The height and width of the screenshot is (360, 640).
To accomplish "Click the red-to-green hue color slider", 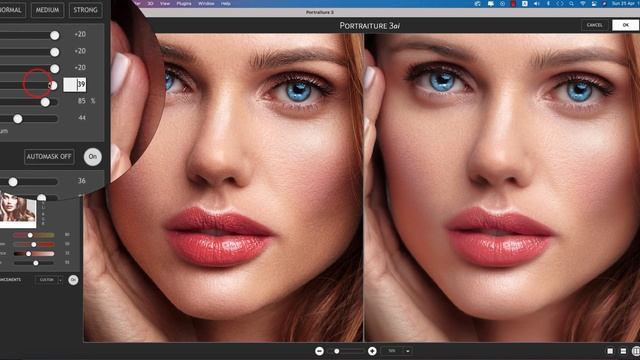I will click(x=33, y=235).
